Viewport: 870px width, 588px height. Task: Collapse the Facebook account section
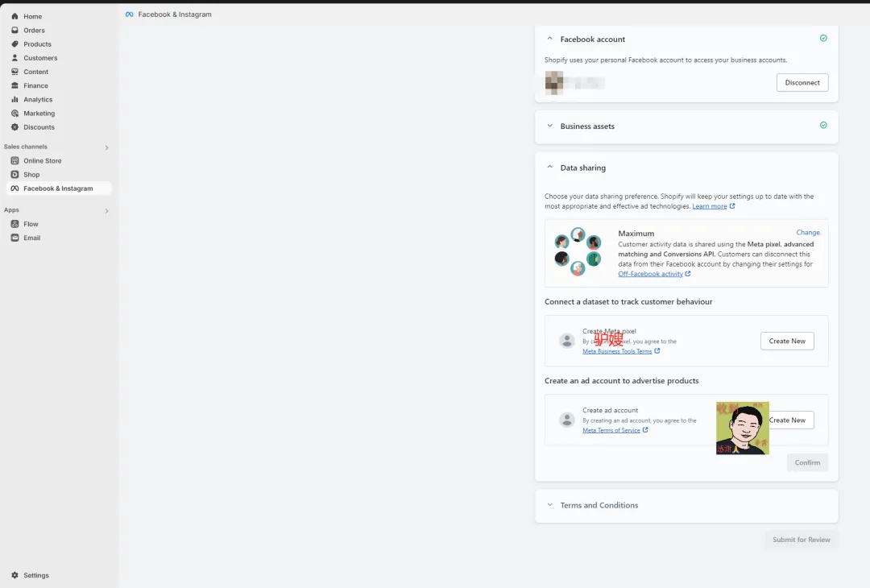coord(550,39)
